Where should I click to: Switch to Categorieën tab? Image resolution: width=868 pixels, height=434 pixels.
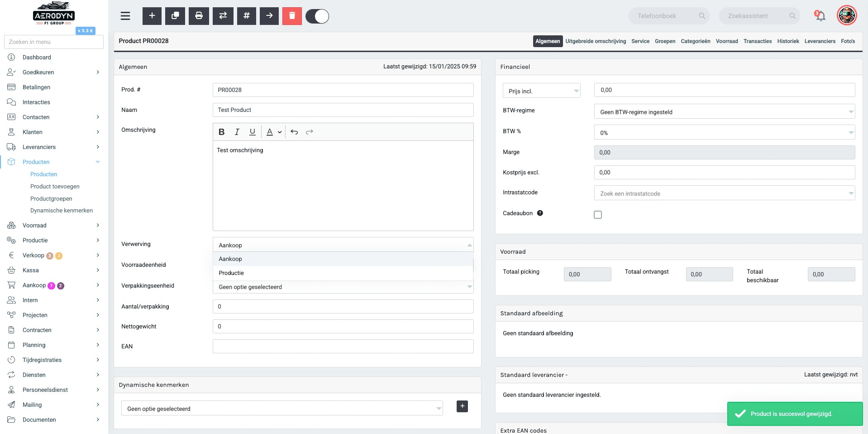pos(696,41)
